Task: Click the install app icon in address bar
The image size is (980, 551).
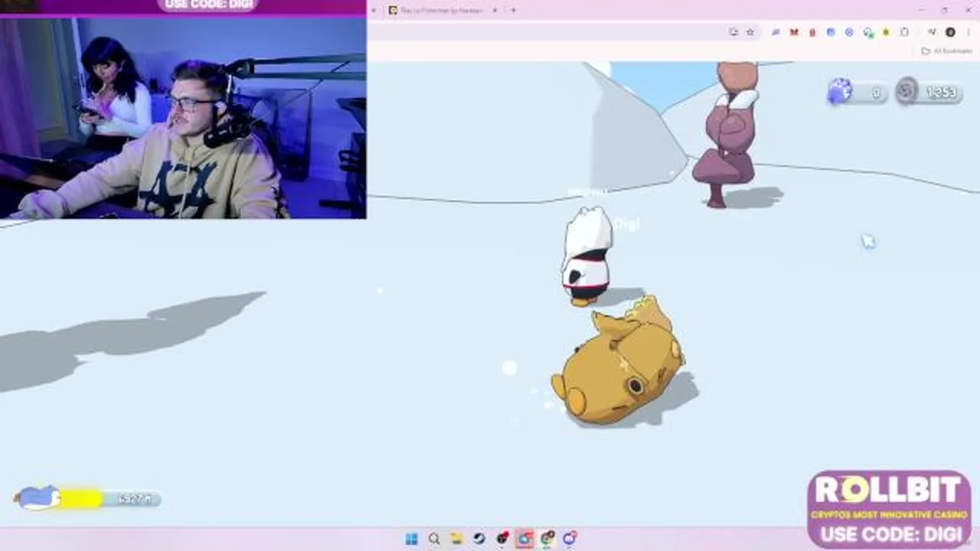Action: [x=733, y=32]
